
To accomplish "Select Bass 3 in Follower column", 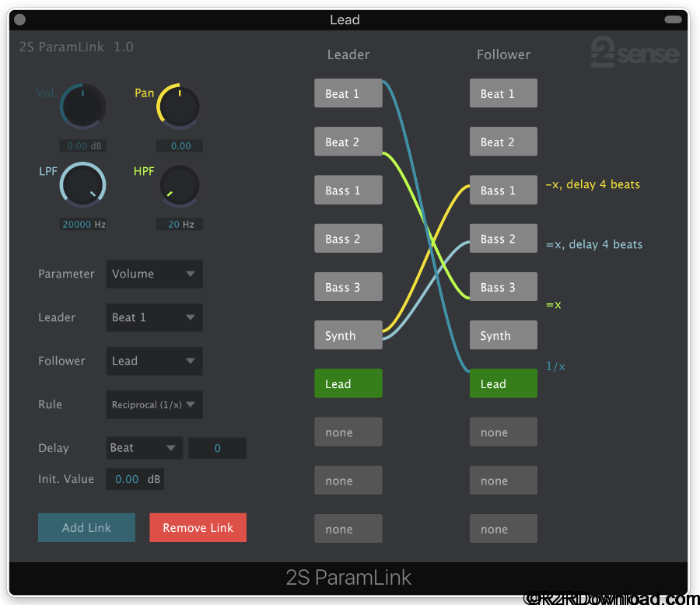I will (x=503, y=287).
